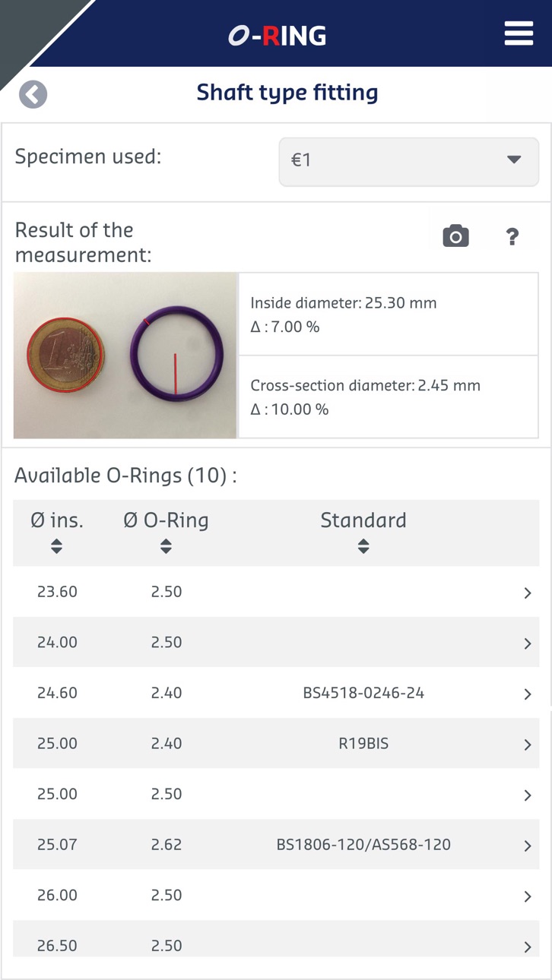Screen dimensions: 552x980
Task: Open the 26.00 by 2.50 O-ring row
Action: coord(276,896)
